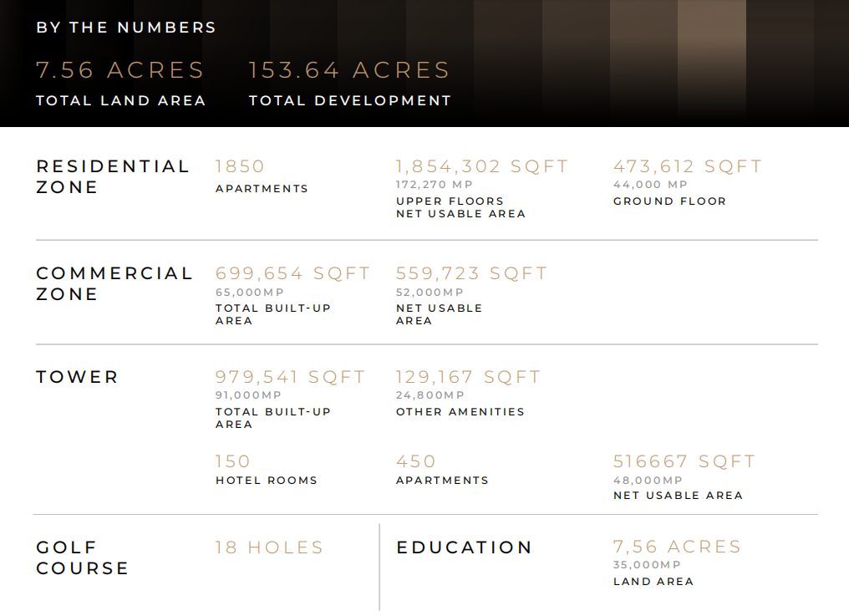Screen dimensions: 849x616
Task: Select the 18 HOLES text
Action: click(x=269, y=547)
